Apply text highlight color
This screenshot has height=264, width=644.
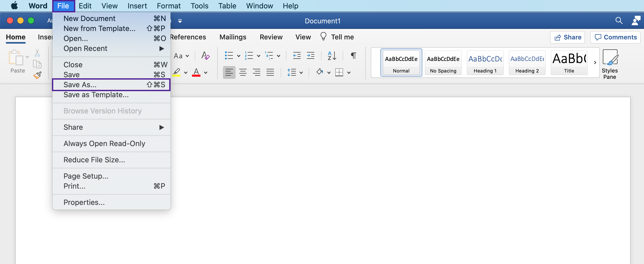[x=177, y=72]
